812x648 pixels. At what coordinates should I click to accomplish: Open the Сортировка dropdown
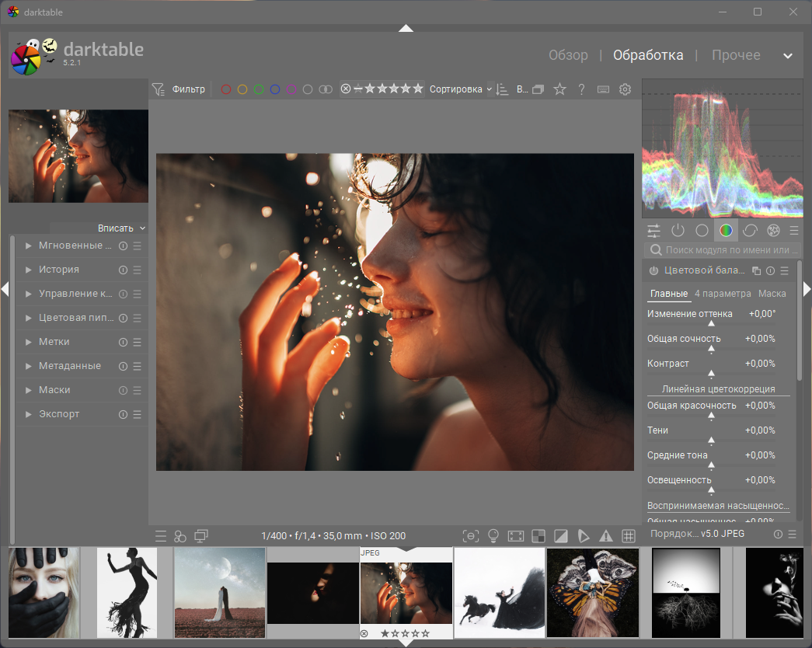(460, 89)
